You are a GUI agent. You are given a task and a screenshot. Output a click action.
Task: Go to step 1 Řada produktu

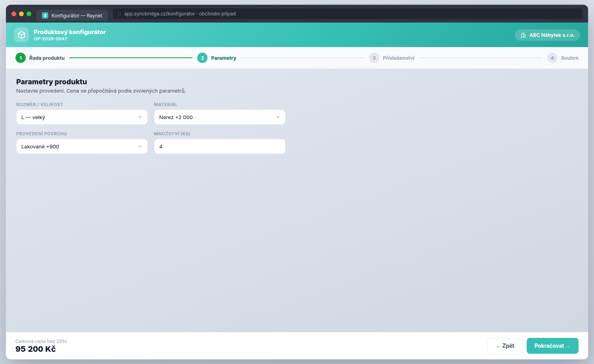pyautogui.click(x=40, y=58)
